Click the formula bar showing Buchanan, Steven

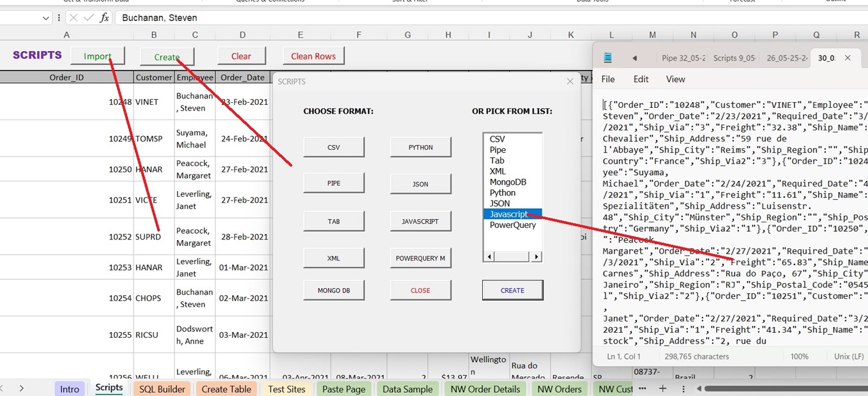click(x=491, y=18)
